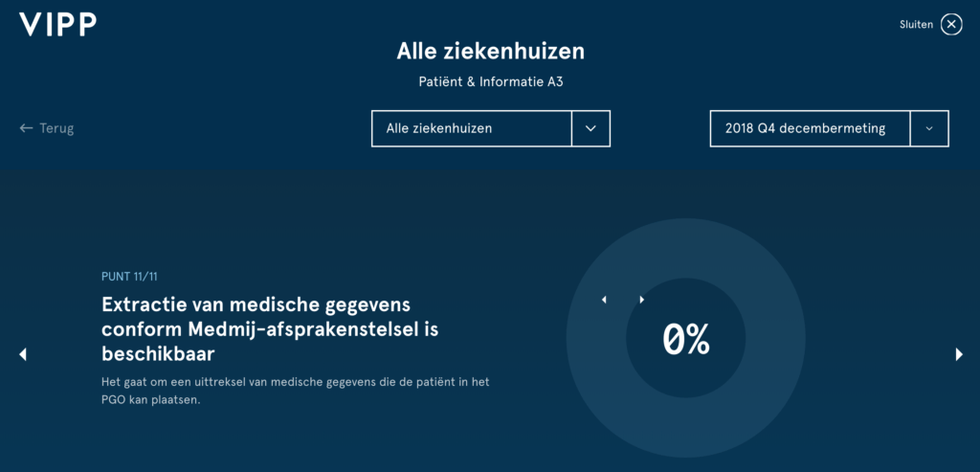Click the VIPP logo
The image size is (980, 472).
pos(58,25)
